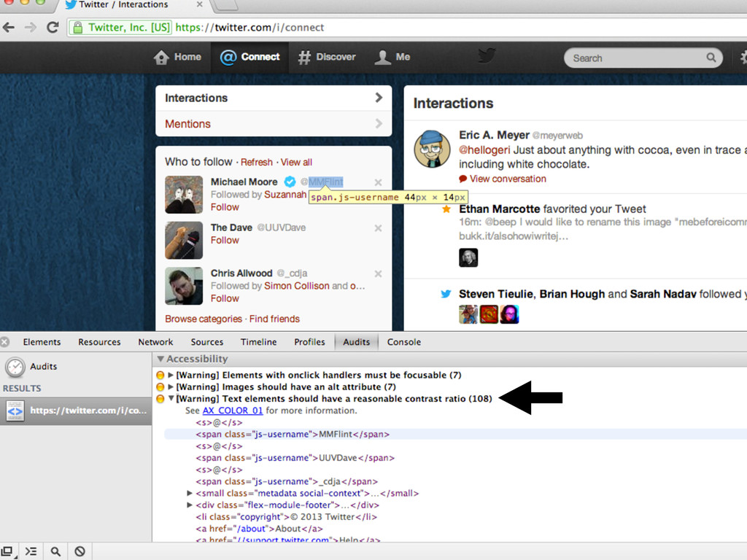This screenshot has width=747, height=560.
Task: Switch to the Network DevTools tab
Action: tap(156, 342)
